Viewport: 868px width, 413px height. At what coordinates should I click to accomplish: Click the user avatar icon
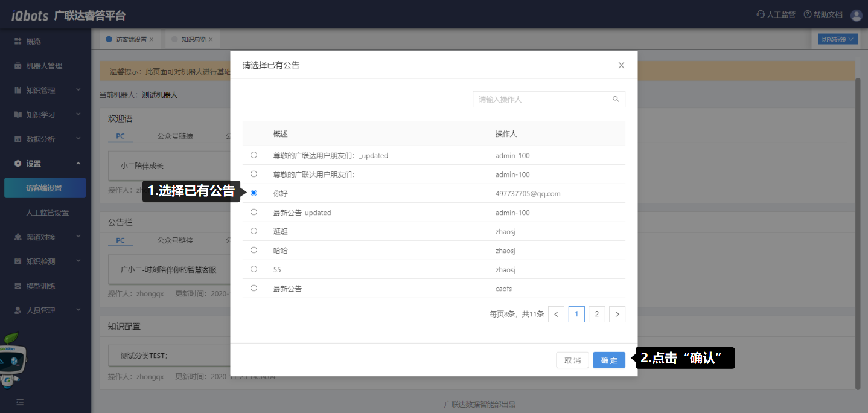point(856,15)
